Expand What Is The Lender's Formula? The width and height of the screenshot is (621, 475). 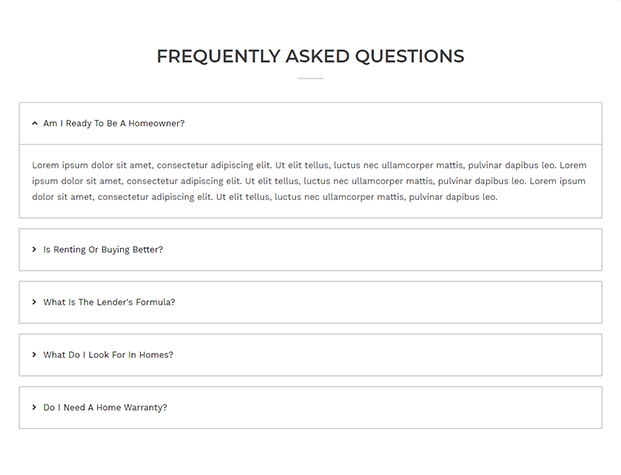pos(109,302)
